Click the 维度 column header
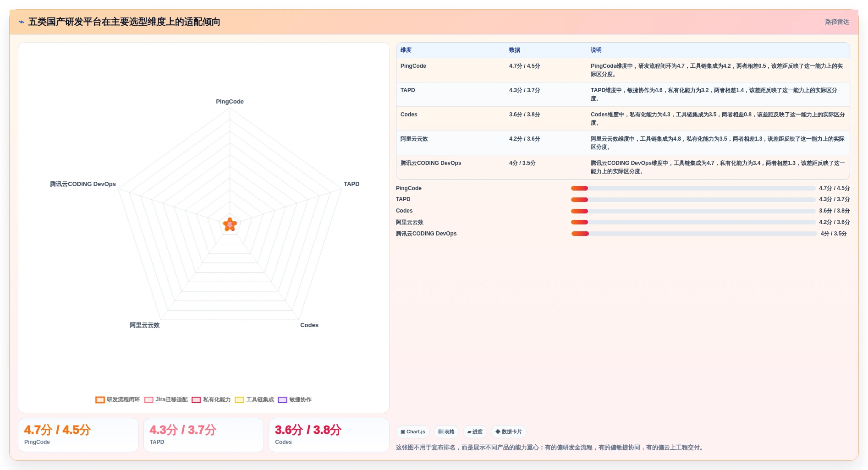This screenshot has width=868, height=470. tap(406, 50)
